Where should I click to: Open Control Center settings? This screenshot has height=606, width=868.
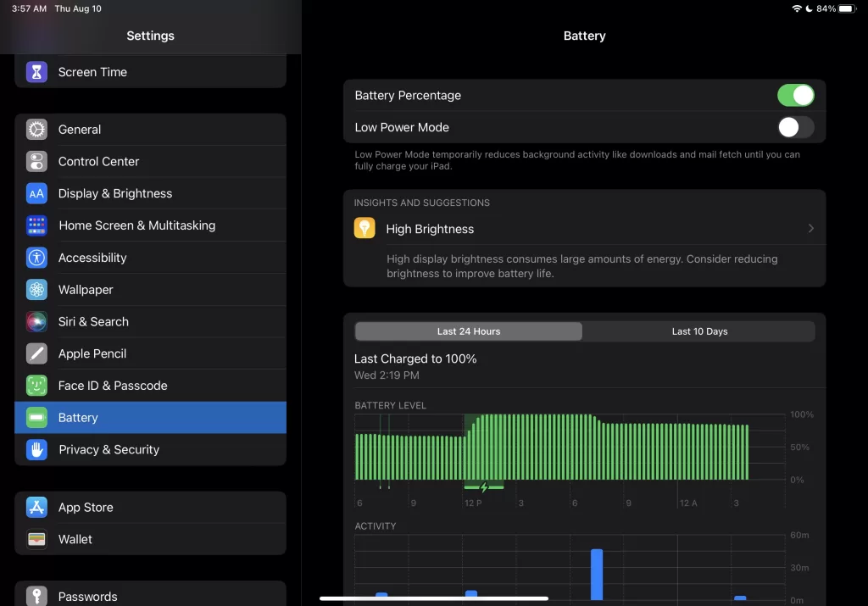[151, 162]
